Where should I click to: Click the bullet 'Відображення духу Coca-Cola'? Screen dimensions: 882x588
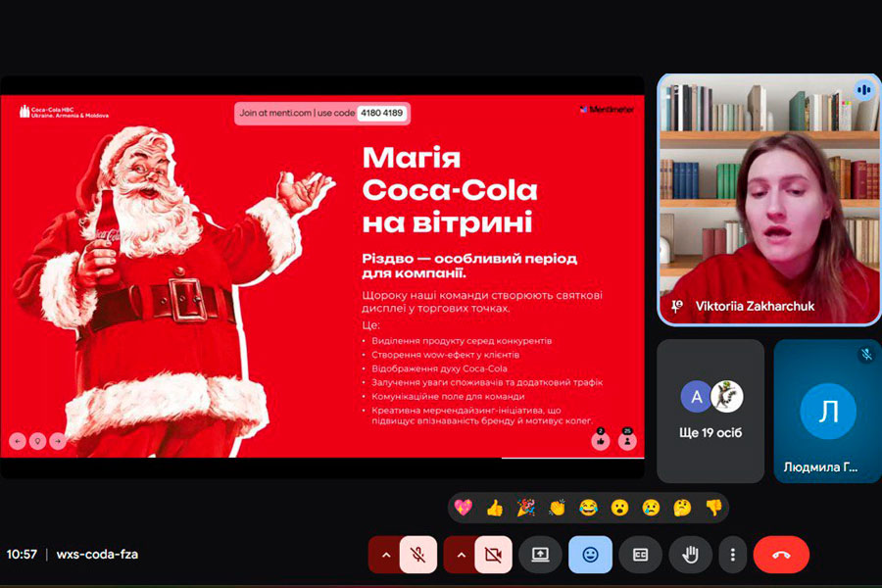coord(439,368)
